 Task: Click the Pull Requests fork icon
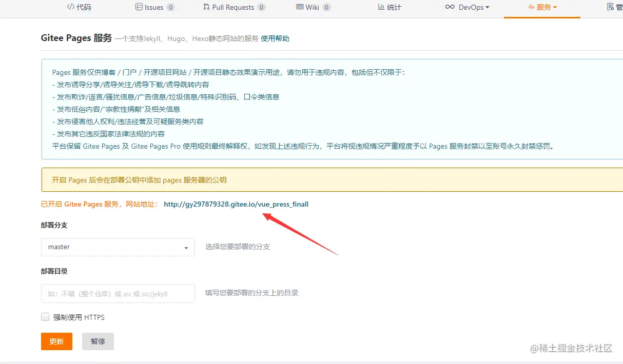(x=206, y=7)
